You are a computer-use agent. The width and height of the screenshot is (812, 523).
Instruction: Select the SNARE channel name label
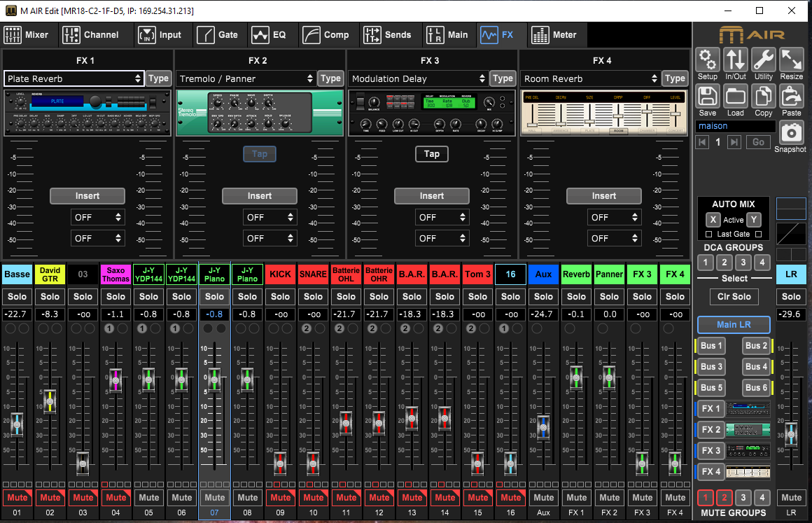coord(314,274)
